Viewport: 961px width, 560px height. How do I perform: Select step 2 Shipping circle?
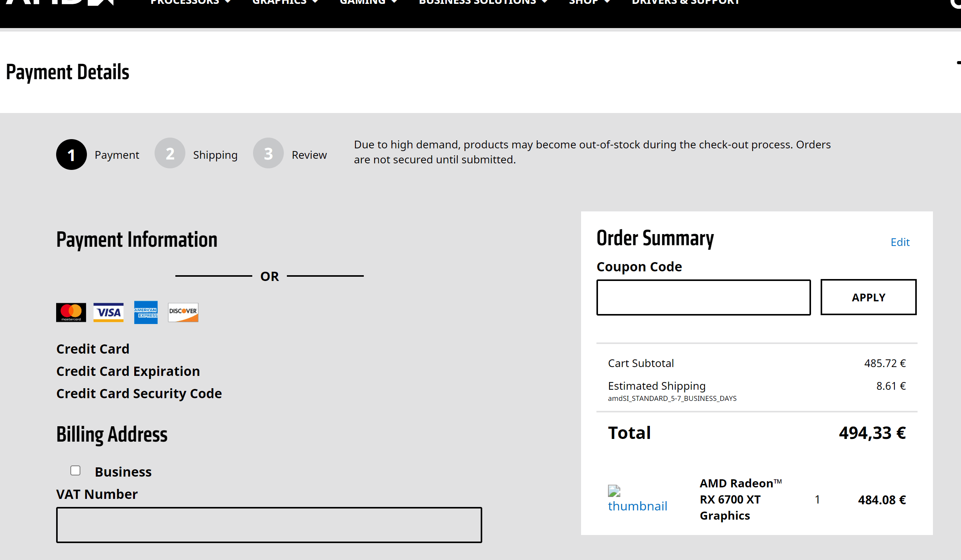pyautogui.click(x=170, y=153)
